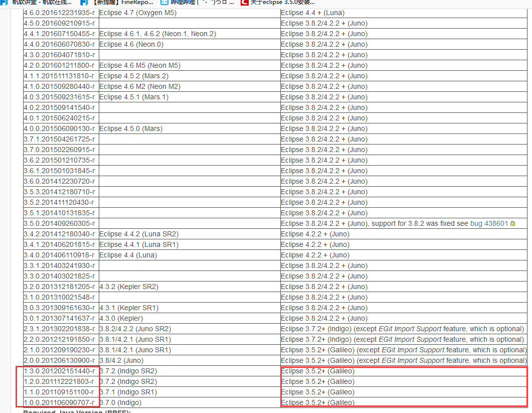The height and width of the screenshot is (413, 532).
Task: Select version cell 3.3.0.201403021825-r
Action: click(x=61, y=276)
